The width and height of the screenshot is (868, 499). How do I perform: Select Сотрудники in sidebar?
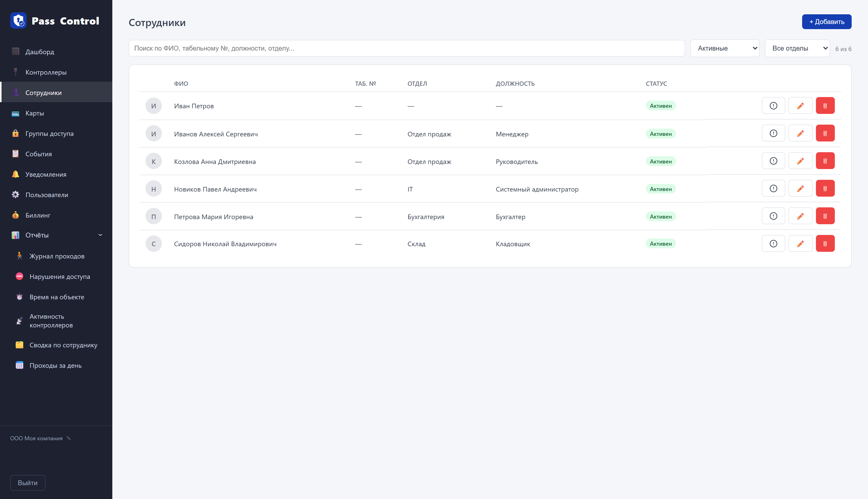(x=56, y=92)
